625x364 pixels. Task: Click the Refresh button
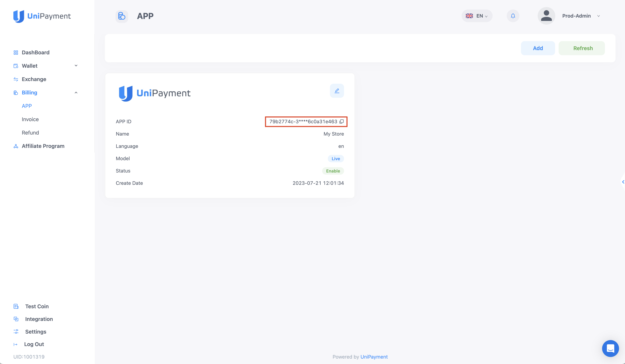click(x=581, y=48)
